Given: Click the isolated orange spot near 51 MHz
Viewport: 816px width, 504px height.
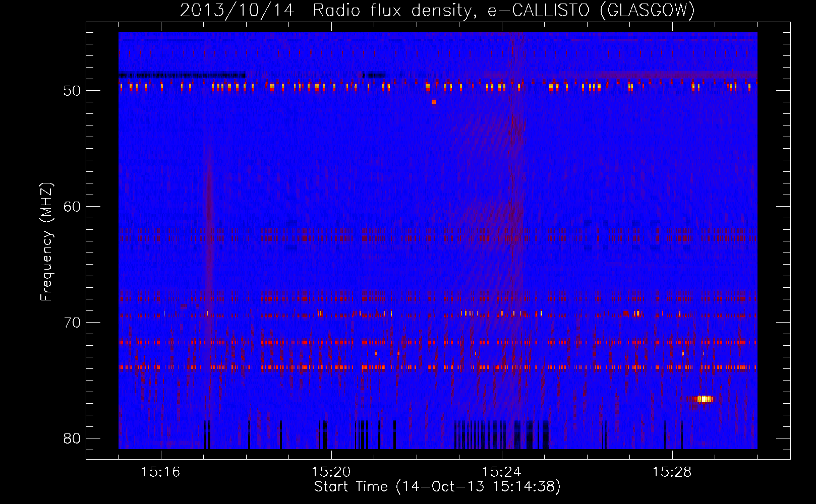Looking at the screenshot, I should [x=434, y=102].
